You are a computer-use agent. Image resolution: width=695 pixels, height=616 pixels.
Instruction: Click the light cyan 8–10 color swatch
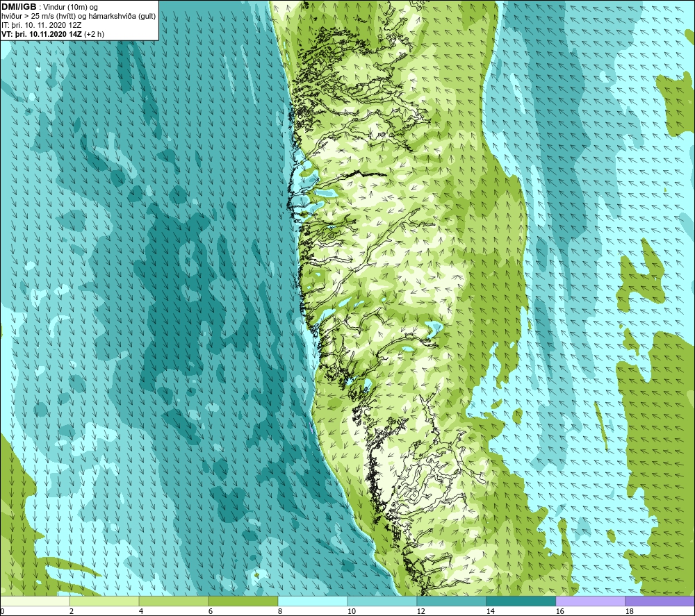click(313, 601)
